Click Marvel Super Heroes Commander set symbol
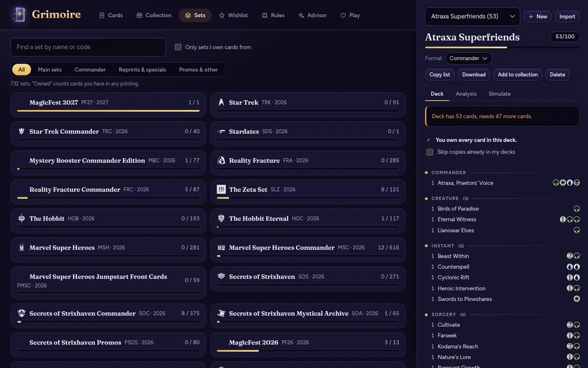Viewport: 588px width, 368px height. pyautogui.click(x=221, y=247)
